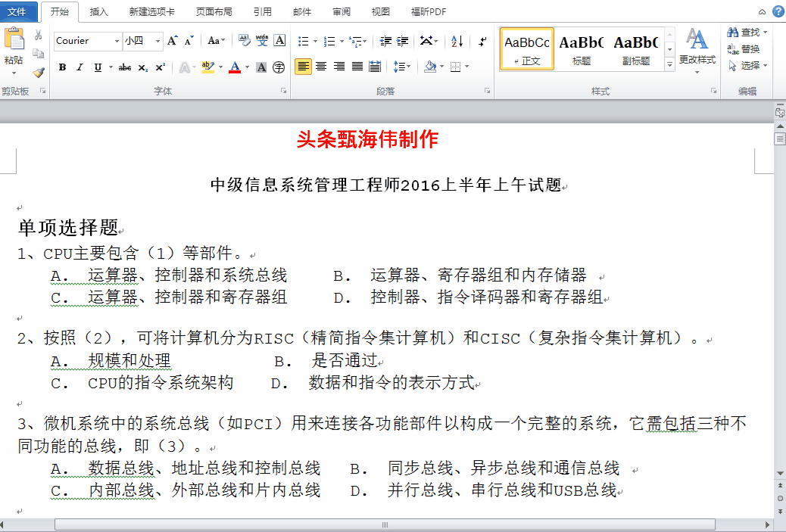
Task: Open the bullet list dropdown arrow
Action: [315, 41]
